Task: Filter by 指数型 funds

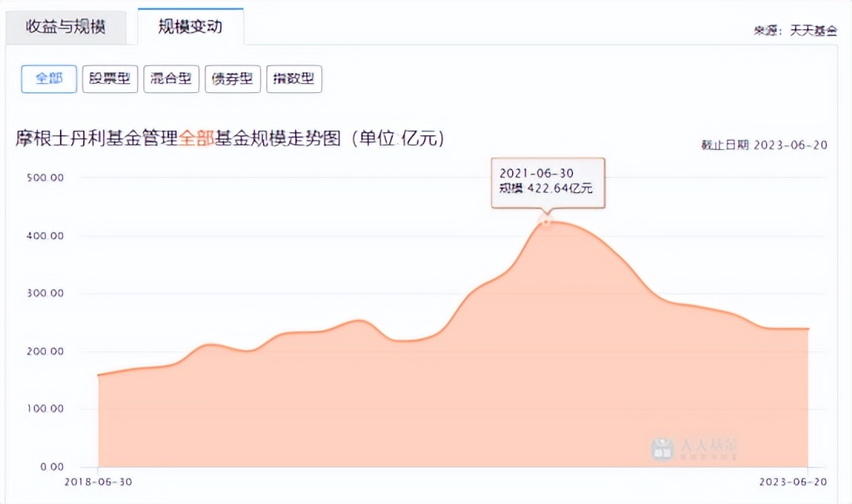Action: coord(294,78)
